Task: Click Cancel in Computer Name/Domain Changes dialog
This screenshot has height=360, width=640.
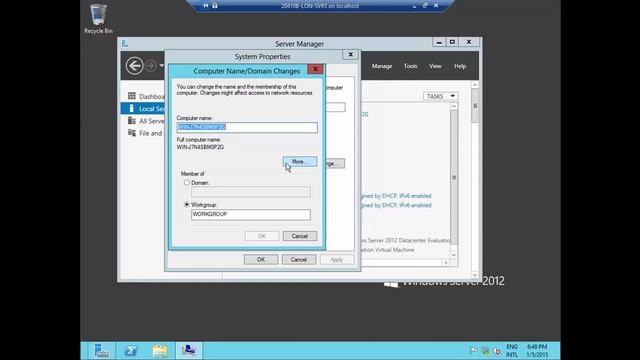Action: [300, 236]
